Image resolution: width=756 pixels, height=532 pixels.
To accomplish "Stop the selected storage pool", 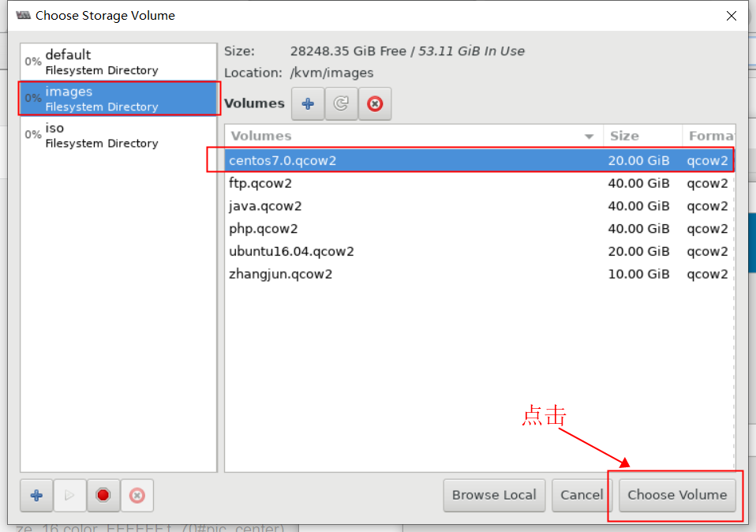I will pyautogui.click(x=103, y=496).
